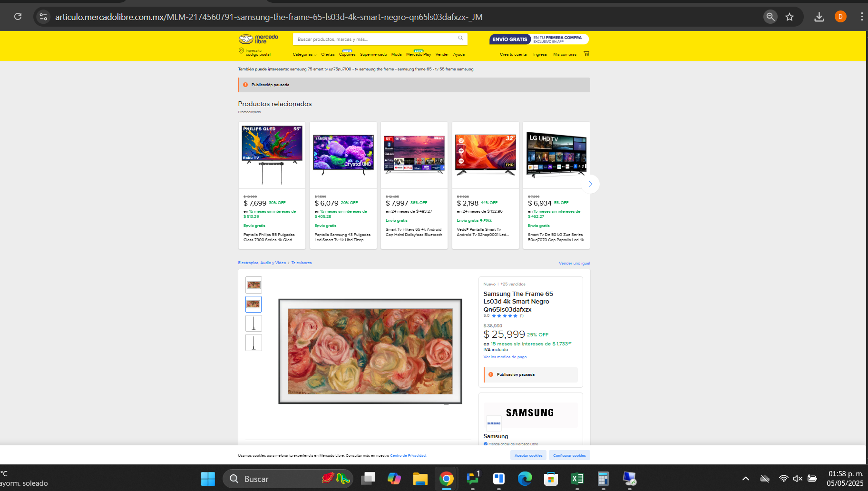
Task: Click the product star rating
Action: pyautogui.click(x=505, y=316)
